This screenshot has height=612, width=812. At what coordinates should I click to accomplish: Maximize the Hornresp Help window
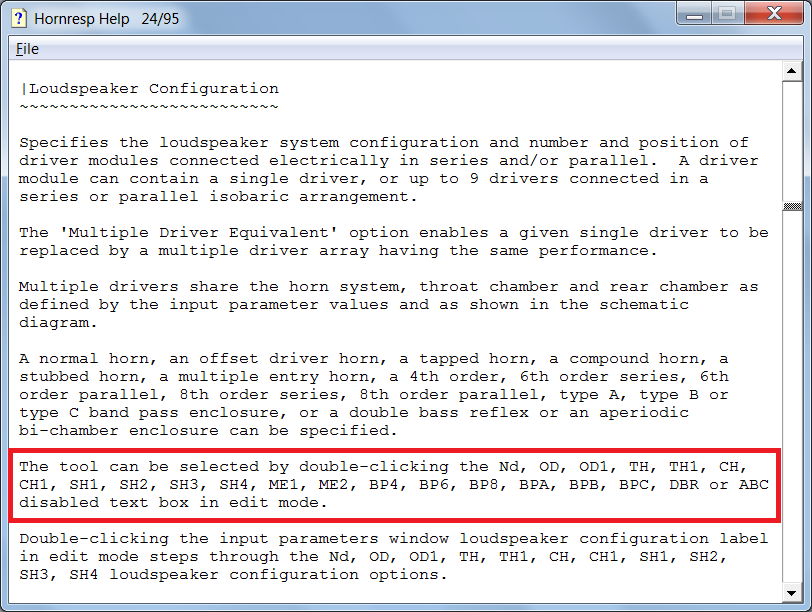pyautogui.click(x=728, y=14)
